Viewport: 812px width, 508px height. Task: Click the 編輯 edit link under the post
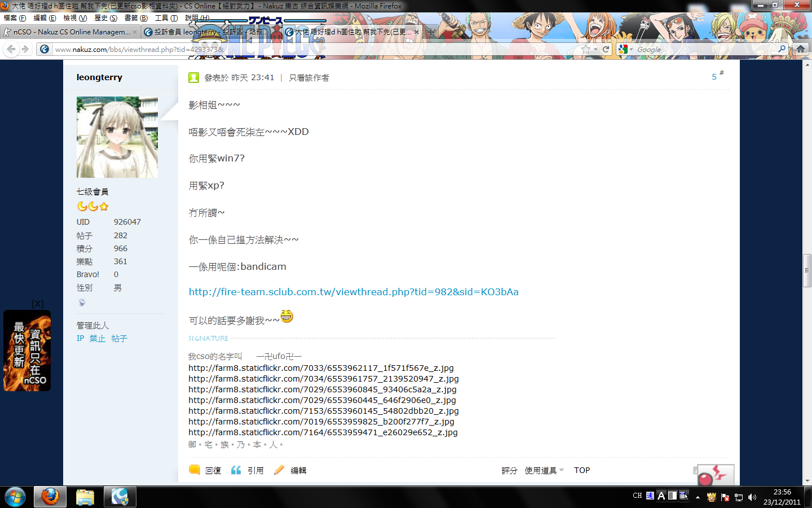298,470
